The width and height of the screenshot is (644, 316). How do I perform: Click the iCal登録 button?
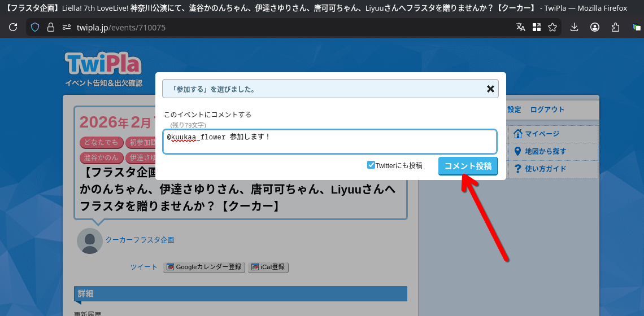point(268,267)
